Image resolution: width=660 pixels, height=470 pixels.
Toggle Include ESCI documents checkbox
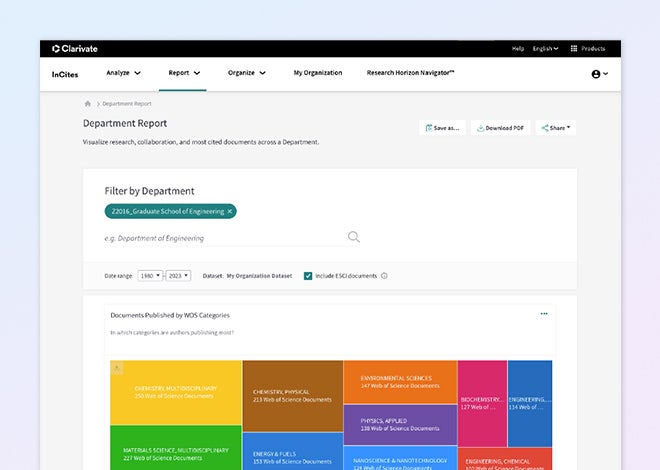click(308, 275)
